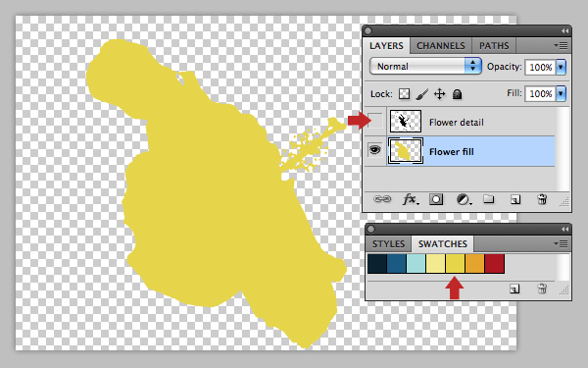The width and height of the screenshot is (588, 368).
Task: Create new swatch from foreground color
Action: tap(514, 289)
